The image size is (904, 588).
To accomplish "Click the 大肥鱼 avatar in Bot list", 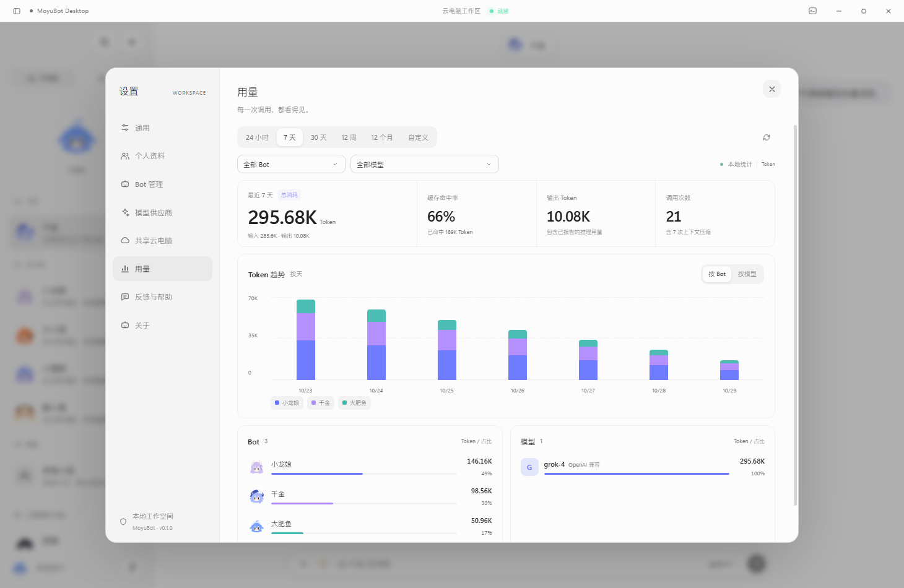I will (x=256, y=526).
